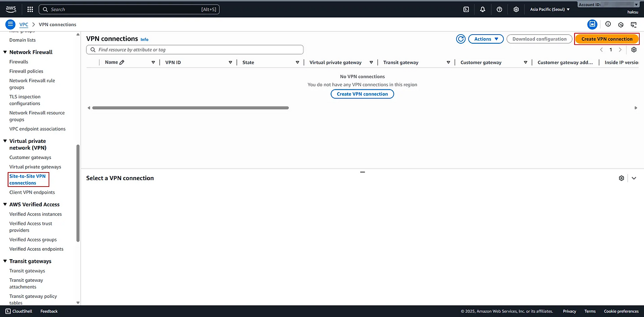Click the orange Create VPN connection button
This screenshot has width=644, height=317.
(607, 39)
